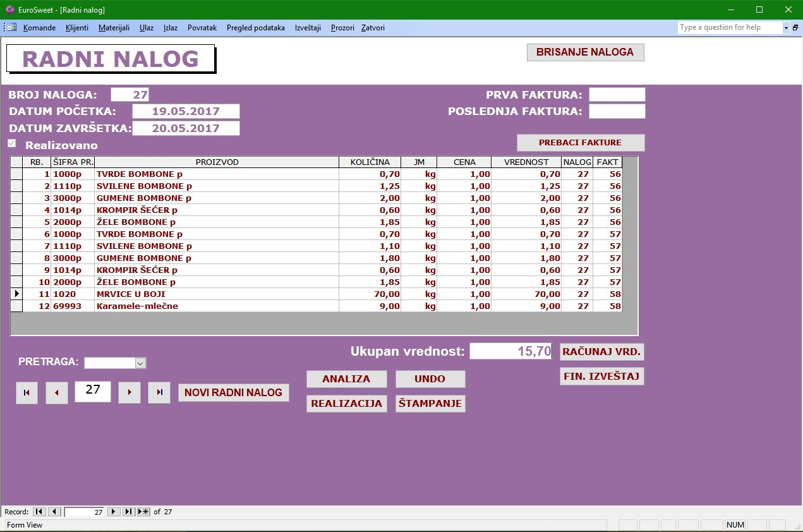803x532 pixels.
Task: Click the ŠTAMPANJE button
Action: pos(430,404)
